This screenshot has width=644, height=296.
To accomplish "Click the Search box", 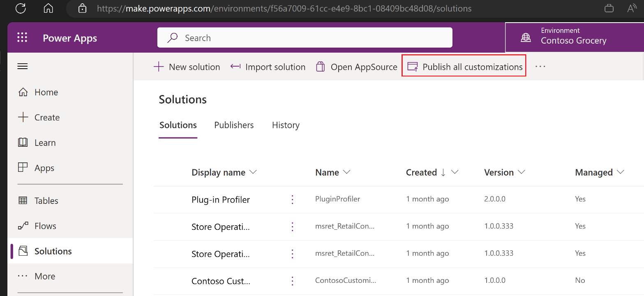I will click(305, 38).
